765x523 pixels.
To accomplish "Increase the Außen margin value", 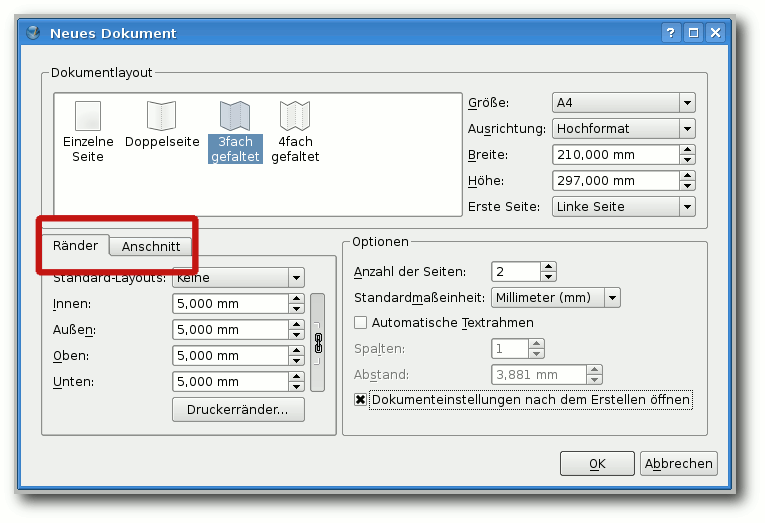I will (x=296, y=325).
